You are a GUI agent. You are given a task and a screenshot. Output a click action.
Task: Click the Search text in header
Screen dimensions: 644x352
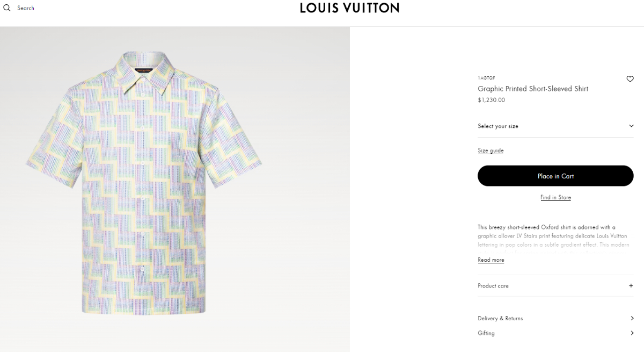(x=25, y=8)
